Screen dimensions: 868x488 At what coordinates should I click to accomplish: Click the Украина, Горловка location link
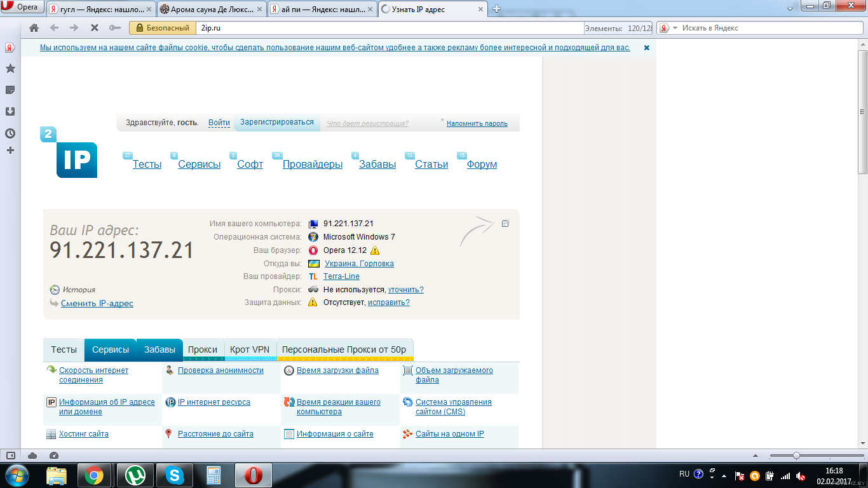coord(359,263)
